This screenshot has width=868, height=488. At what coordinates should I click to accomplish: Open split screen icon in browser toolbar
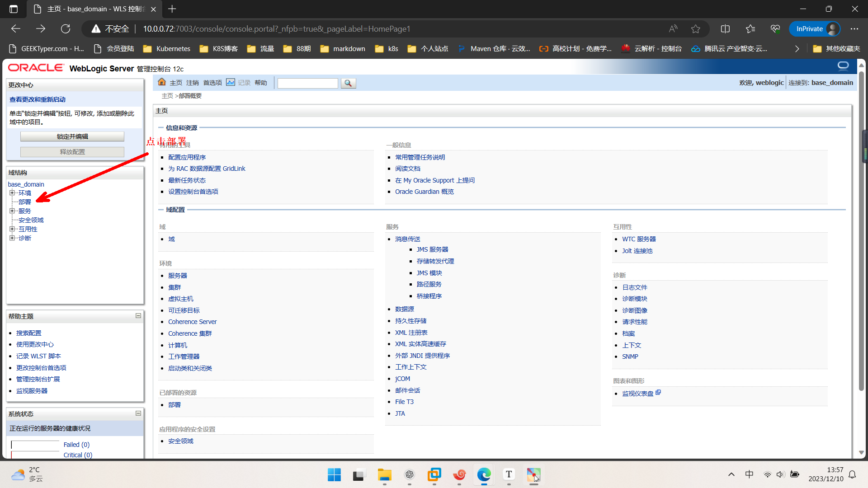tap(725, 29)
